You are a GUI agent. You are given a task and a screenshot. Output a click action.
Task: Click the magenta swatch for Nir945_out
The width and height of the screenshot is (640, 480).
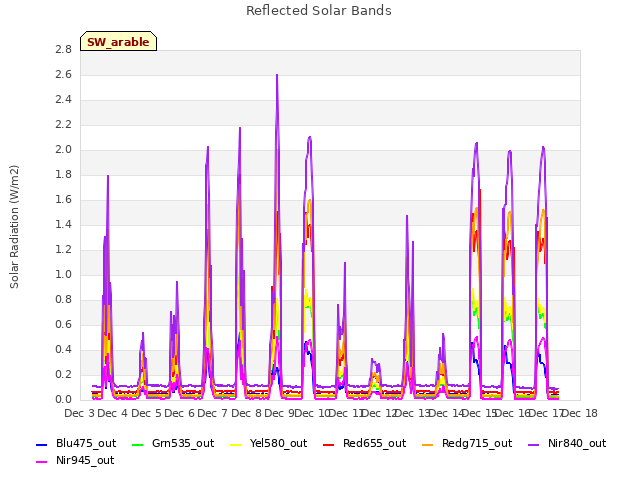[x=42, y=462]
